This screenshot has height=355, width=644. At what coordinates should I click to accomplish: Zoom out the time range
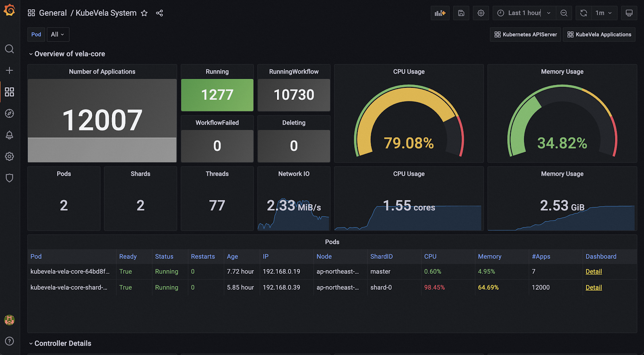coord(564,13)
